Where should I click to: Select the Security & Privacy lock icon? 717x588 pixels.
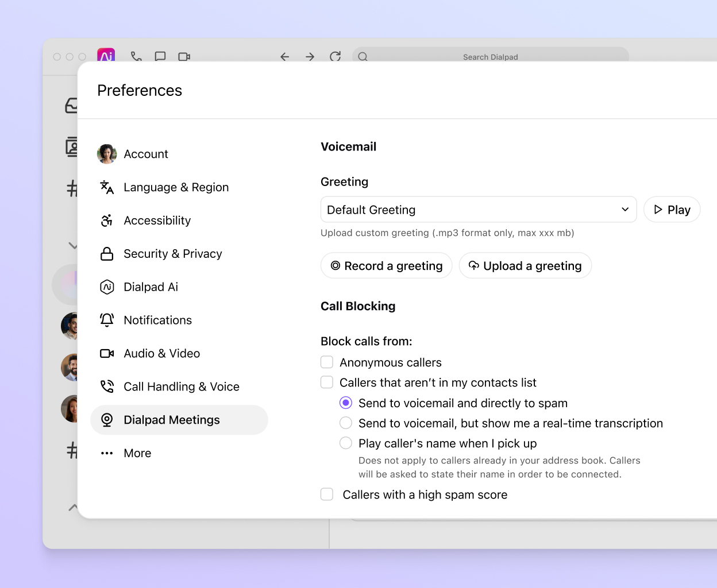pyautogui.click(x=107, y=253)
